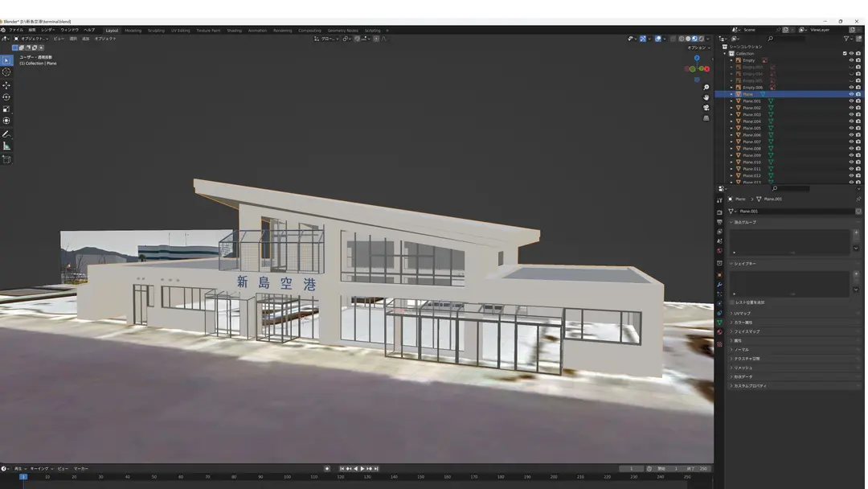Switch to the Shading workspace tab

234,31
